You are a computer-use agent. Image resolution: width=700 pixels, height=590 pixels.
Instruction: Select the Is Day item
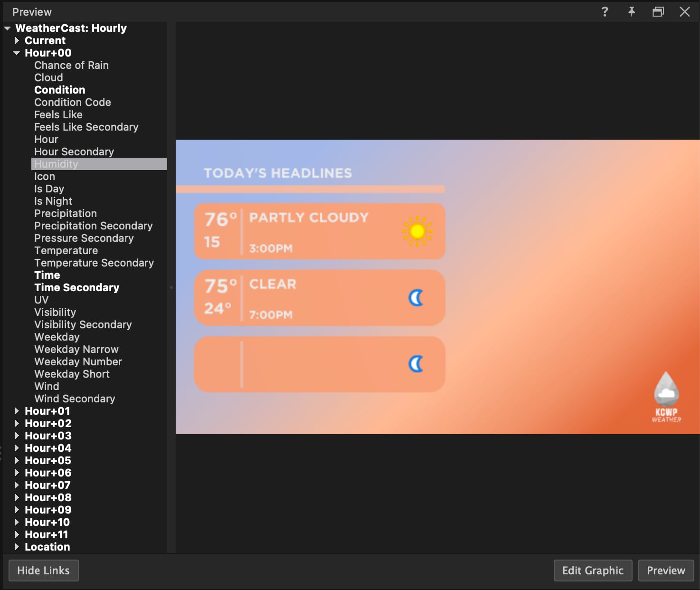pos(49,189)
